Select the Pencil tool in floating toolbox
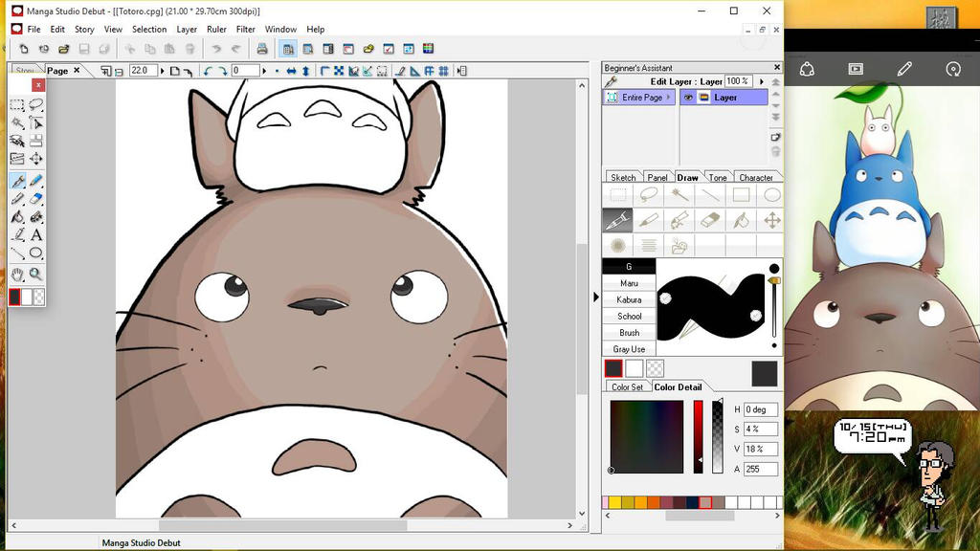 point(17,199)
